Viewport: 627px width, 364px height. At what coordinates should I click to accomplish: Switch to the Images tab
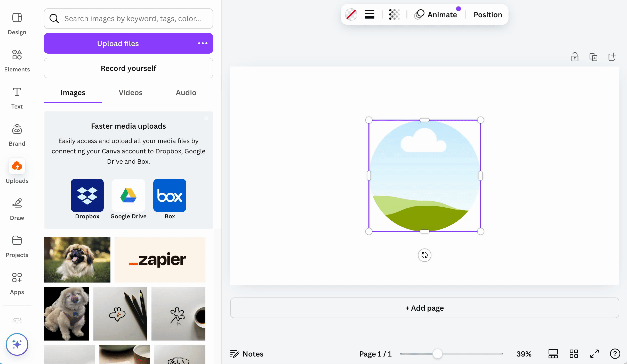[x=73, y=93]
